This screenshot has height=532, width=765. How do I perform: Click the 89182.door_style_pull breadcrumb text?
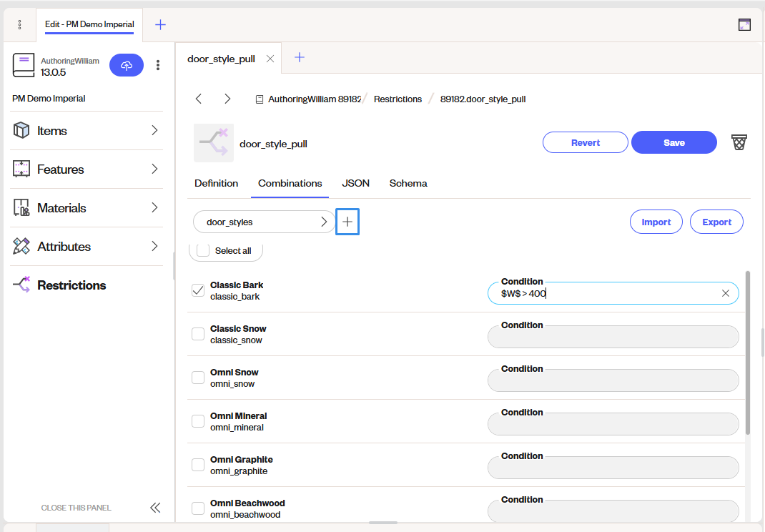pyautogui.click(x=483, y=99)
